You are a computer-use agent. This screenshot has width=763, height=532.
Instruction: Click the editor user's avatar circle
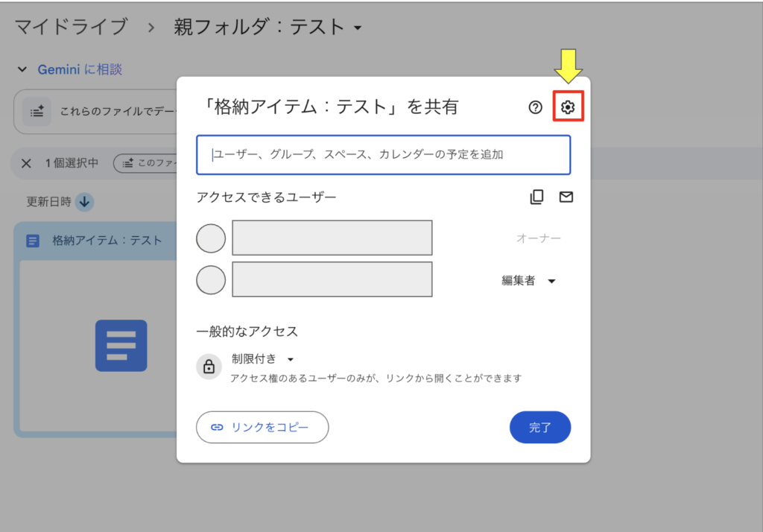(x=211, y=280)
